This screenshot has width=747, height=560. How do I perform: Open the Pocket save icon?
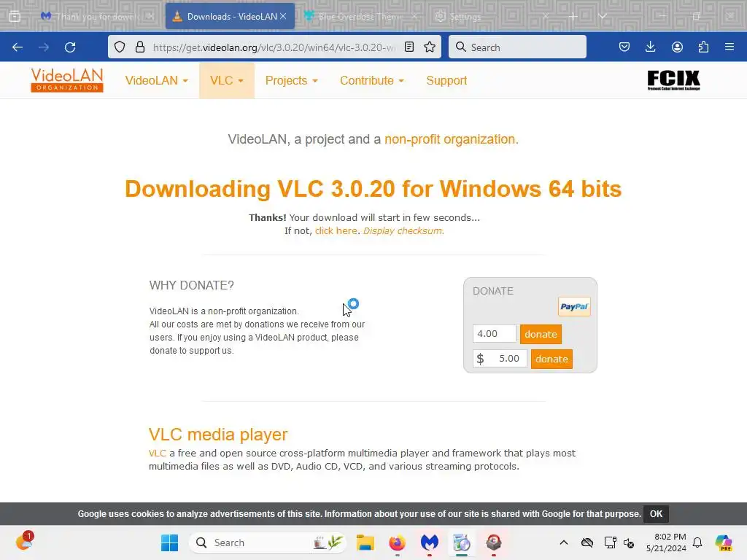[x=624, y=47]
